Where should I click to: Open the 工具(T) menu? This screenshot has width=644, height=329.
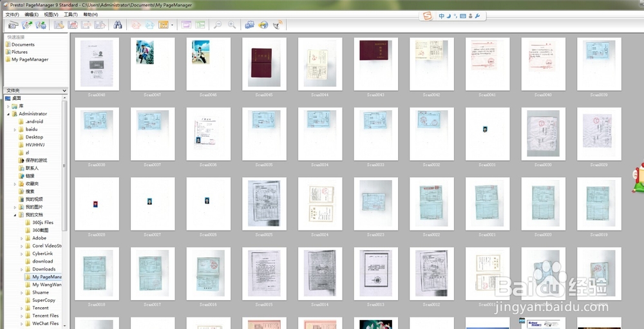click(71, 14)
